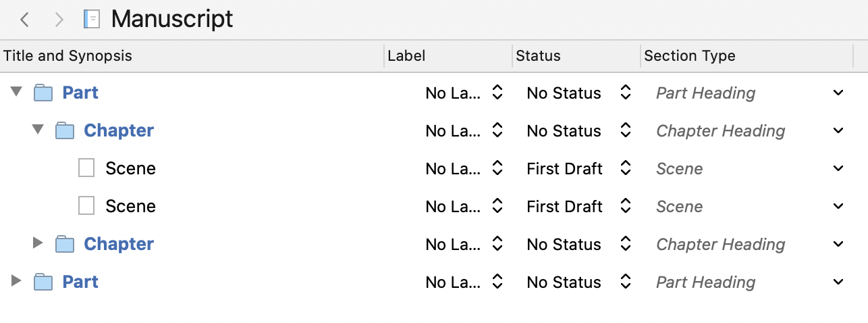
Task: Expand the last Part disclosure triangle
Action: click(x=16, y=281)
